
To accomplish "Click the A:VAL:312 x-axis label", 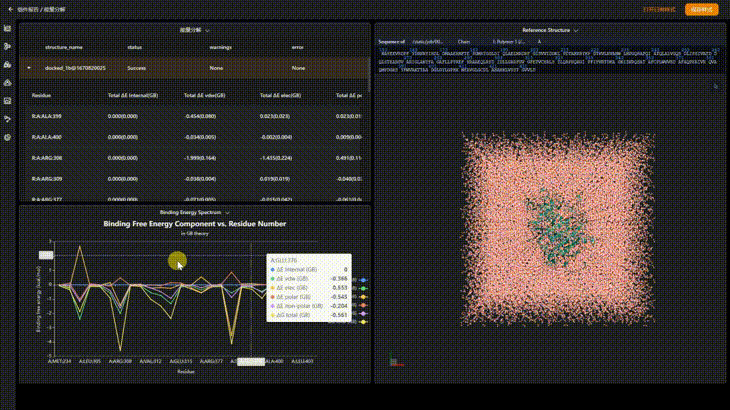I will [x=150, y=361].
